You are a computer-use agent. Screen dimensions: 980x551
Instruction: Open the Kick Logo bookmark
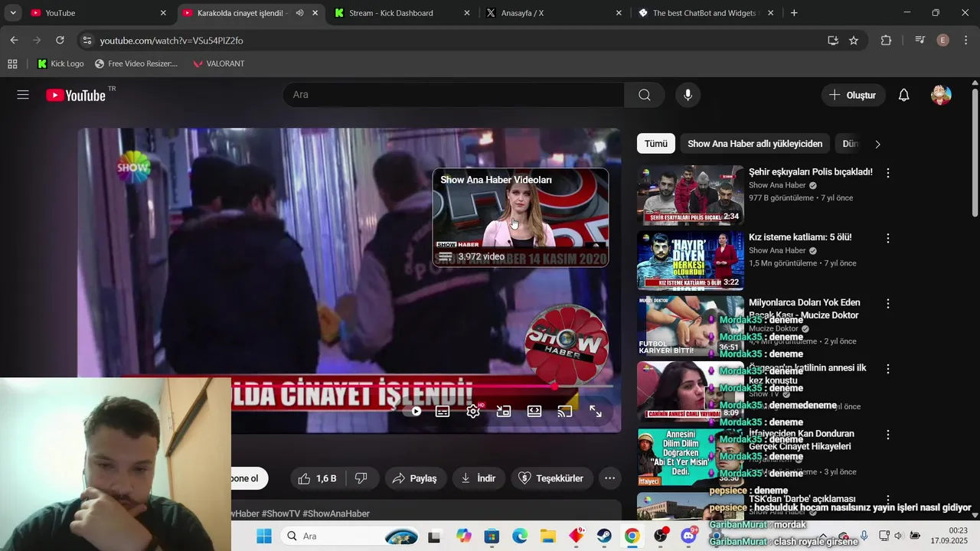[x=60, y=64]
